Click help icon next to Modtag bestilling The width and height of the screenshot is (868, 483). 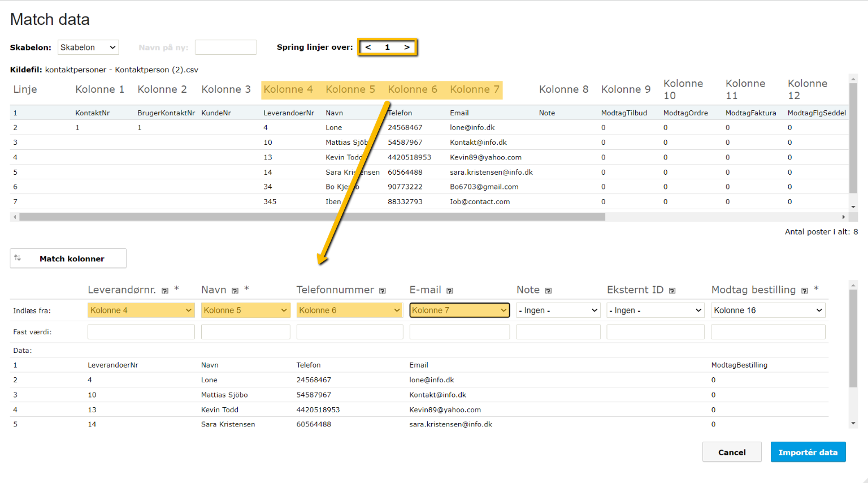(805, 291)
